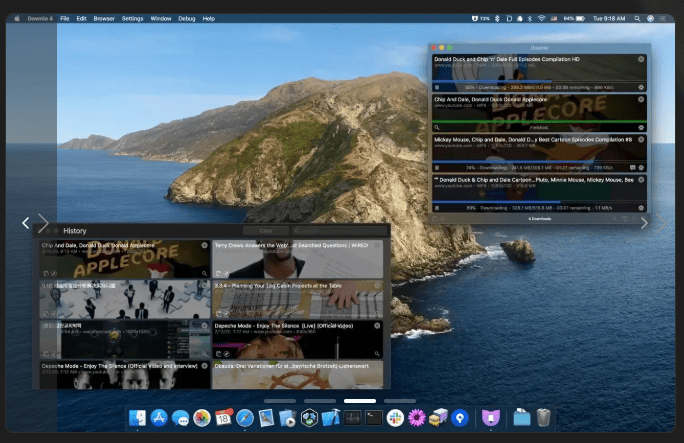Screen dimensions: 684x443
Task: Open Photos from the Dock
Action: click(x=202, y=418)
